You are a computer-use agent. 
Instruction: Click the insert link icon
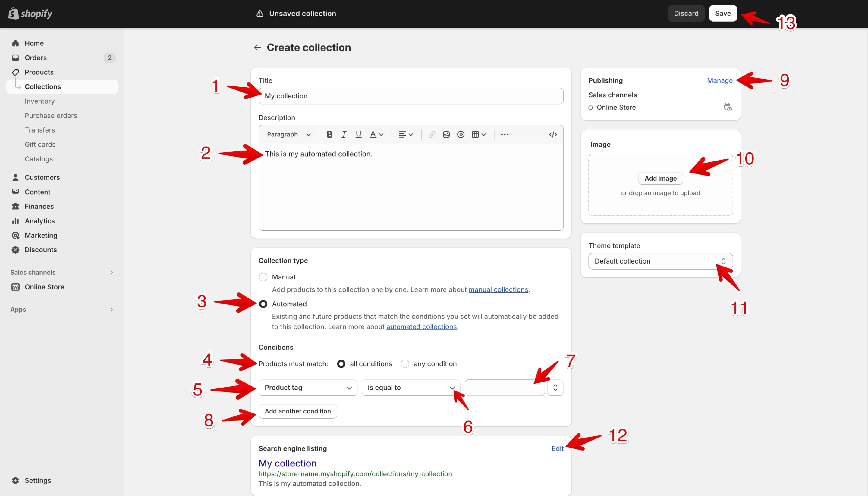coord(432,134)
